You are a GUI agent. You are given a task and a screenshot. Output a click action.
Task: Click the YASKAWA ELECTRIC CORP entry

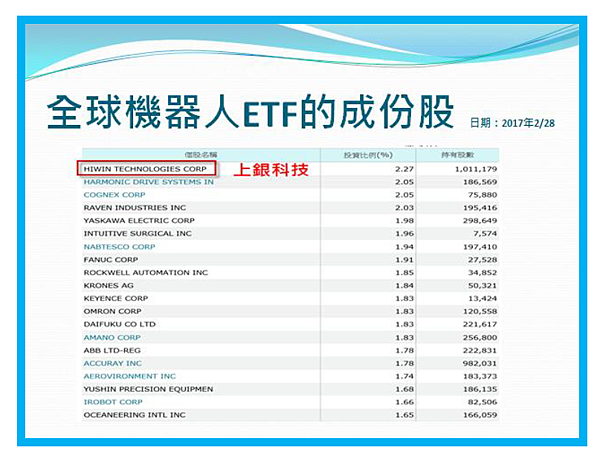(133, 221)
